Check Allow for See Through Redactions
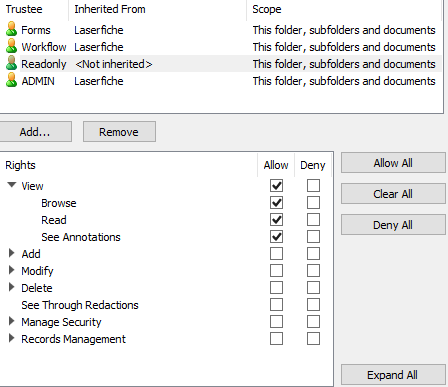The width and height of the screenshot is (448, 387). 276,305
